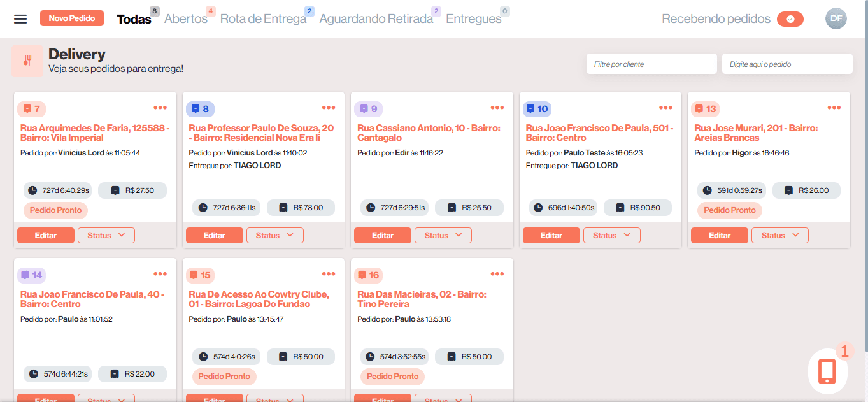Image resolution: width=868 pixels, height=402 pixels.
Task: Open three-dots menu on order 9
Action: 497,108
